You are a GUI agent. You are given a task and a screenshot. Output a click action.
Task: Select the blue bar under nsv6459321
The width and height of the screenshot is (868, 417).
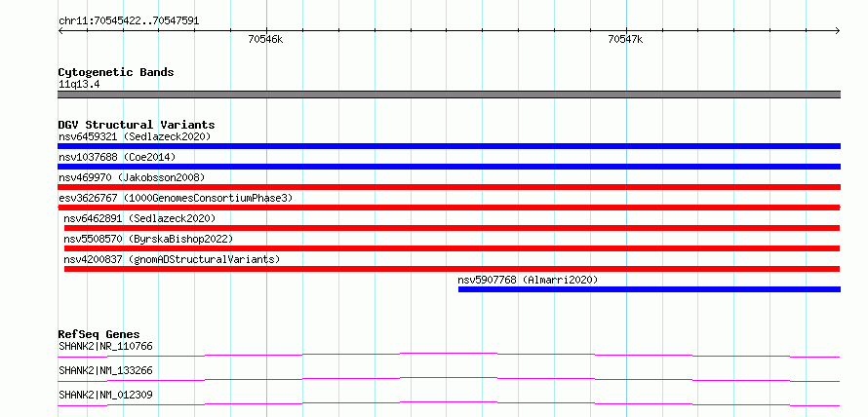[x=449, y=146]
